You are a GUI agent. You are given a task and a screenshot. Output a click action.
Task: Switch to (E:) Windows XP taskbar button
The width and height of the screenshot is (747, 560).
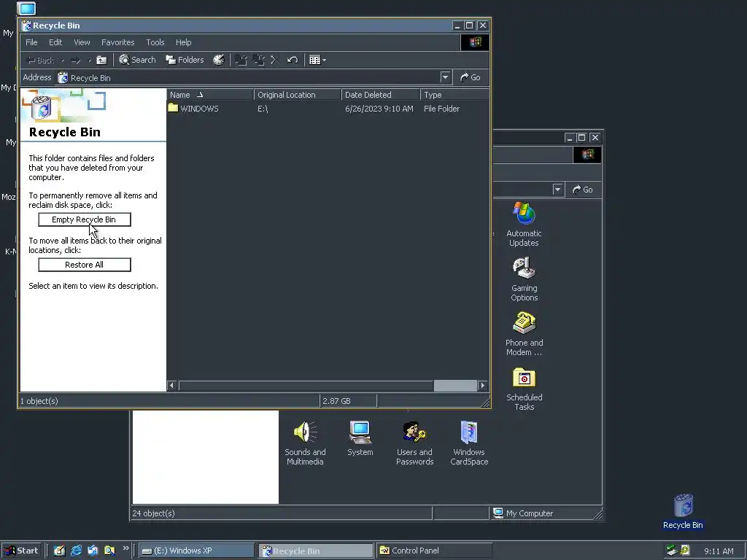point(197,551)
